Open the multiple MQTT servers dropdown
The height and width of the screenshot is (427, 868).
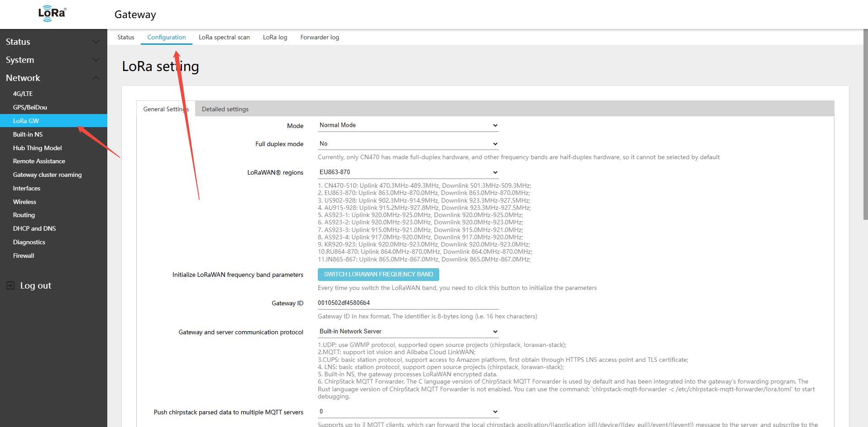point(408,412)
